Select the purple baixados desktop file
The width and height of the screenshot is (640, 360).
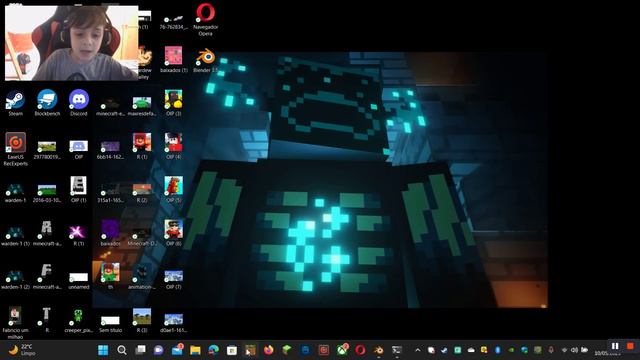(x=110, y=233)
